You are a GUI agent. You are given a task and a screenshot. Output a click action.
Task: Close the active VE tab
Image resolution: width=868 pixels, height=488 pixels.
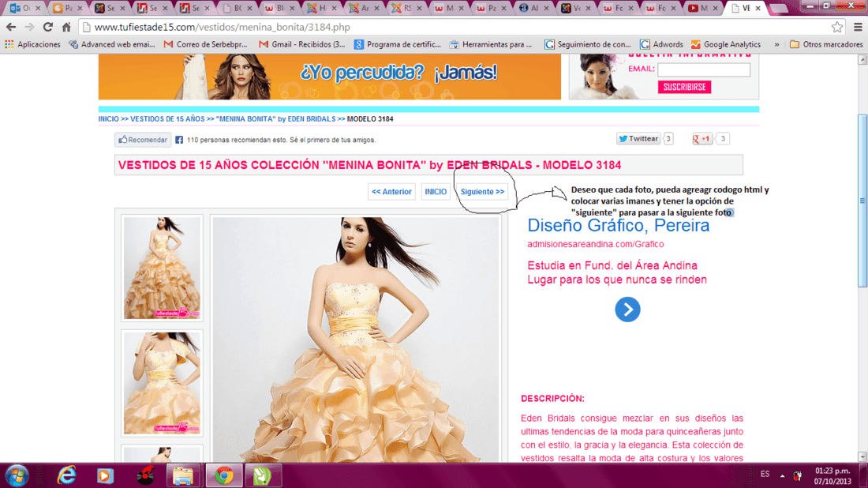coord(758,9)
